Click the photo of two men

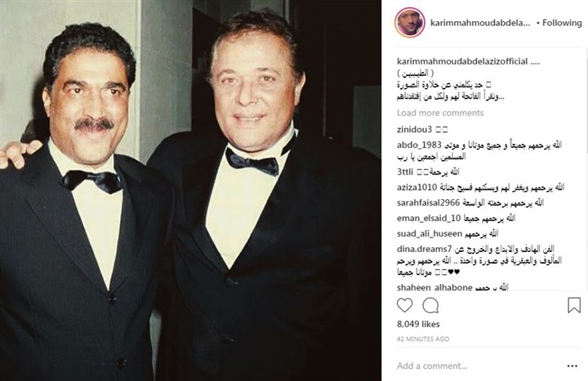[190, 190]
